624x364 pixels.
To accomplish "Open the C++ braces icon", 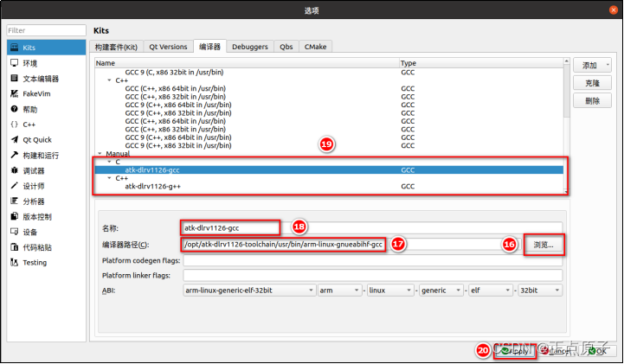I will click(x=15, y=125).
